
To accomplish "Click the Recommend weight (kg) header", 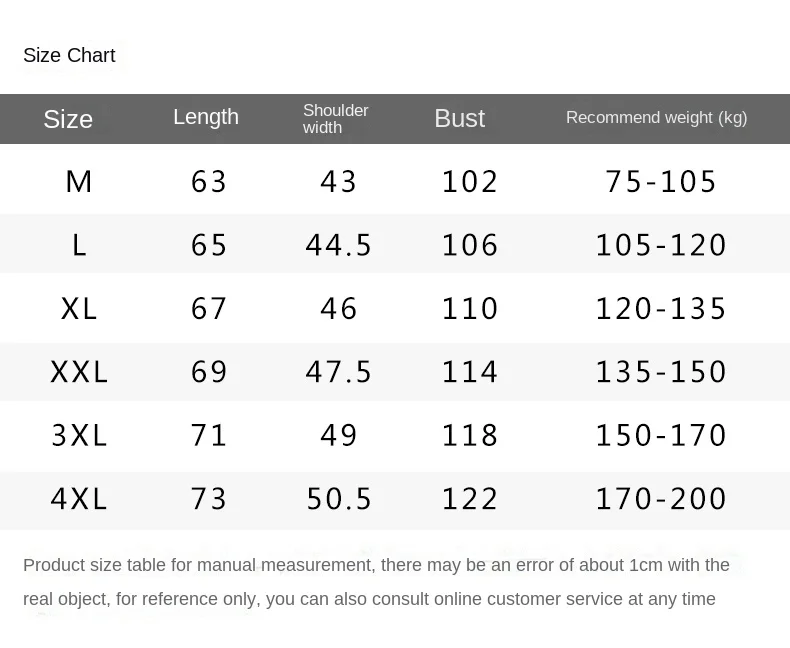I will [656, 118].
